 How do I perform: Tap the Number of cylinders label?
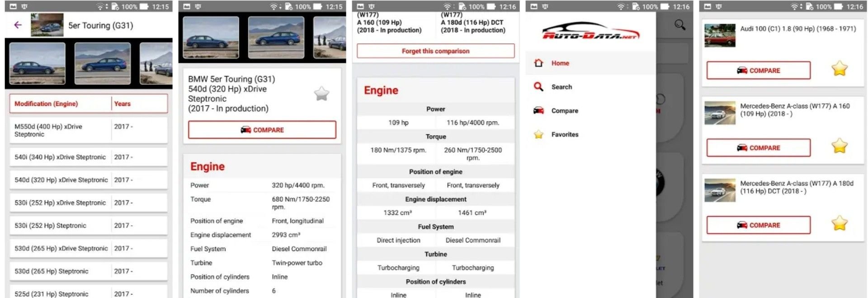click(x=220, y=291)
